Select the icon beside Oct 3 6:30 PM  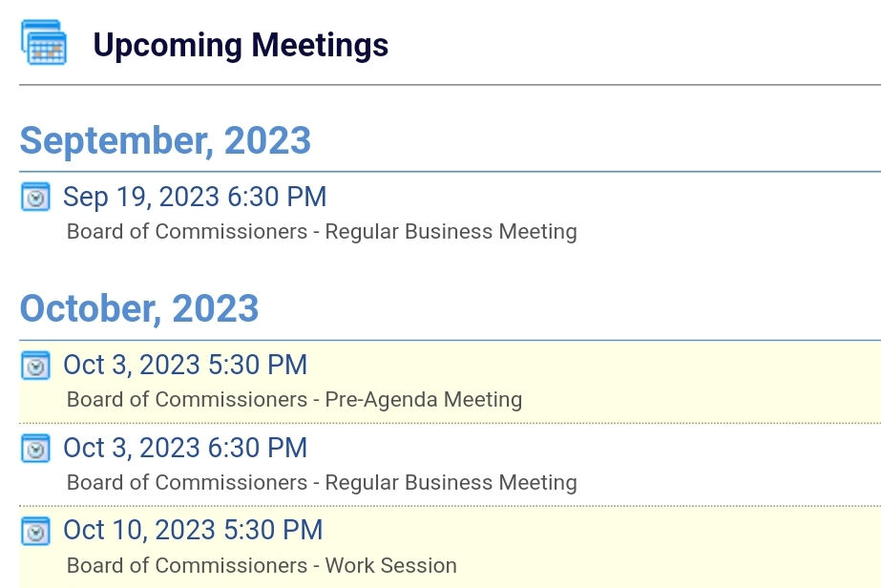[35, 448]
